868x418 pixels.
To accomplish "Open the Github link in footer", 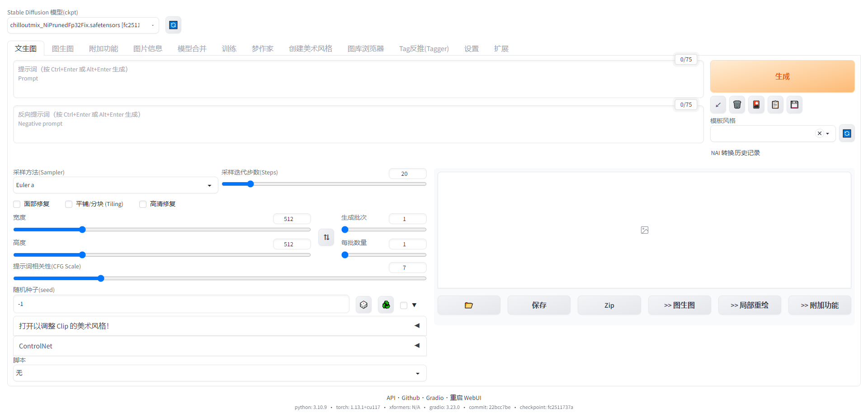I will (x=410, y=398).
